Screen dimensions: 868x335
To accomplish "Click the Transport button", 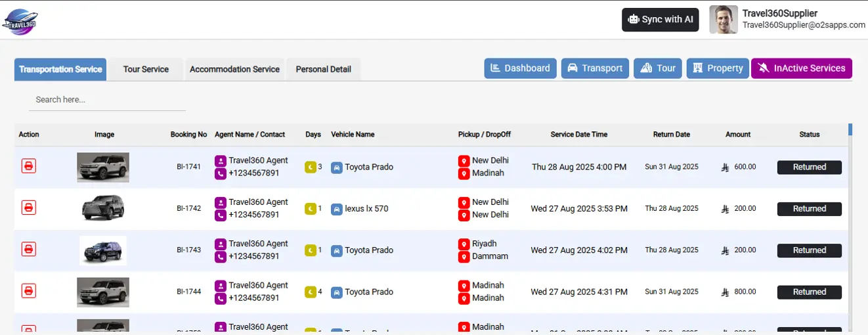I will 595,68.
